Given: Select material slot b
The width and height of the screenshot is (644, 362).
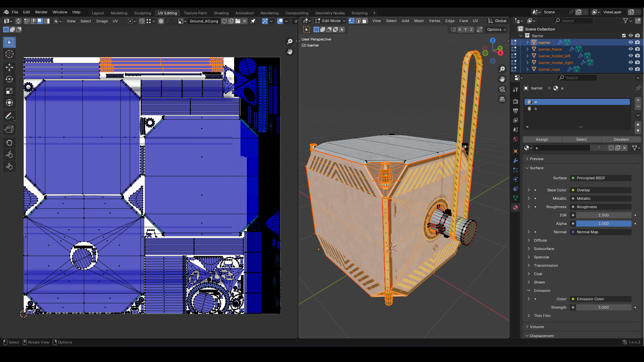Looking at the screenshot, I should click(x=577, y=109).
